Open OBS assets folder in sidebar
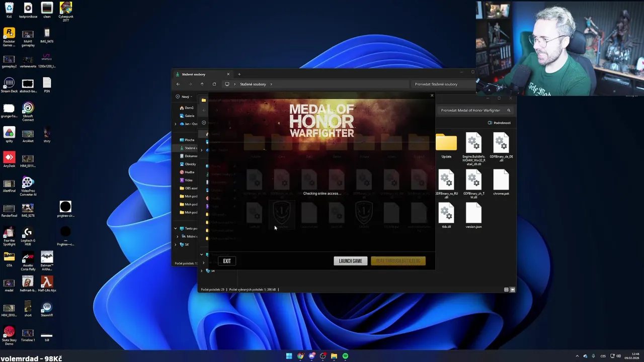 [x=188, y=188]
